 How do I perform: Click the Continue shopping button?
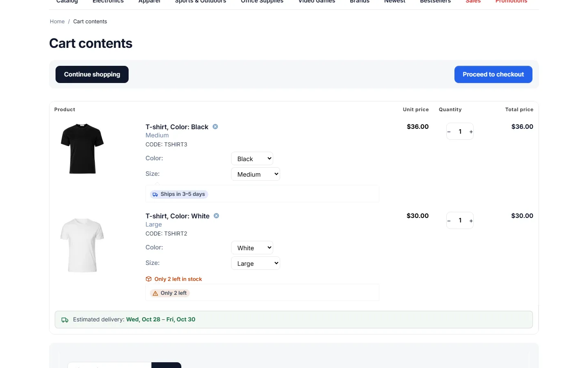point(92,74)
